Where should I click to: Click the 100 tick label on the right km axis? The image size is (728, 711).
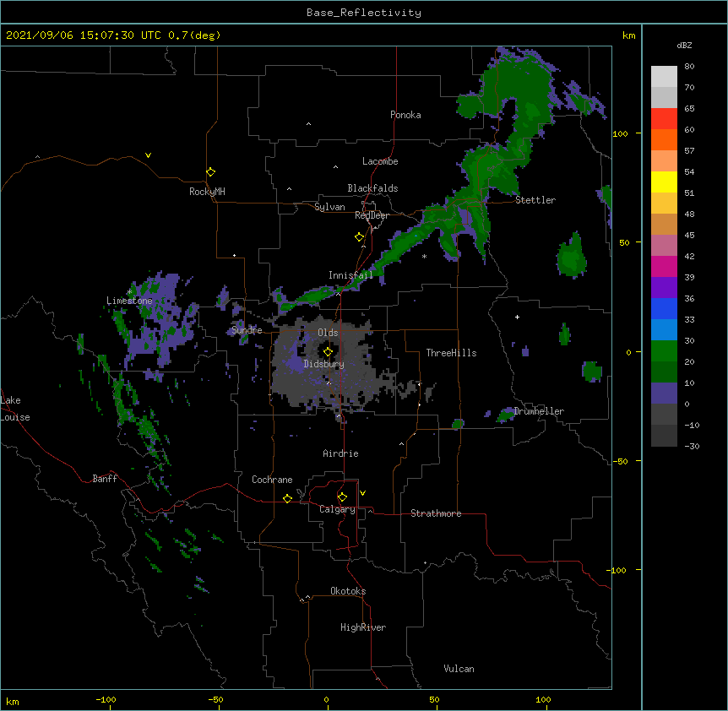[620, 133]
